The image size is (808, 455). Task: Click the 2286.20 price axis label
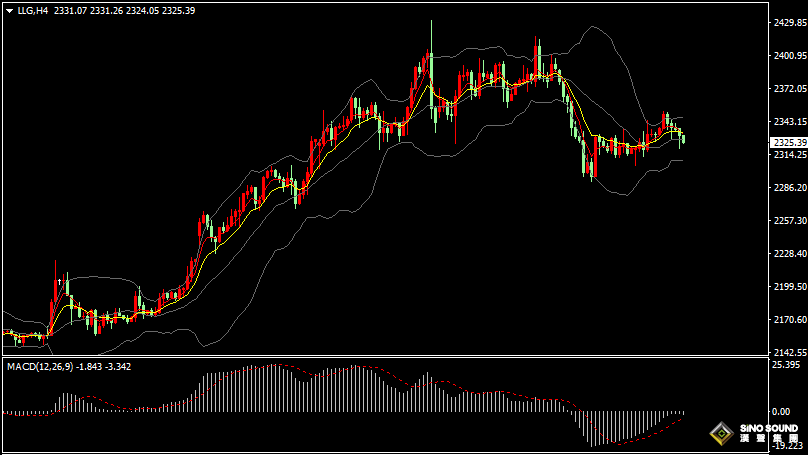click(788, 188)
